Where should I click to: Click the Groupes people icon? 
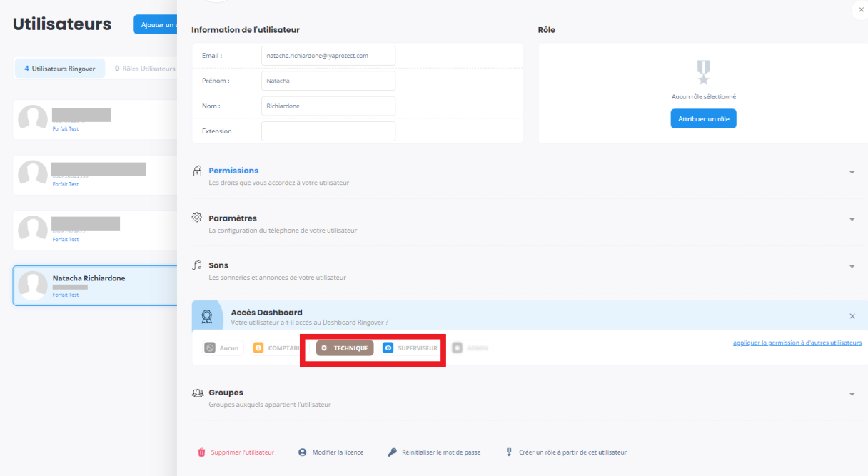tap(198, 393)
